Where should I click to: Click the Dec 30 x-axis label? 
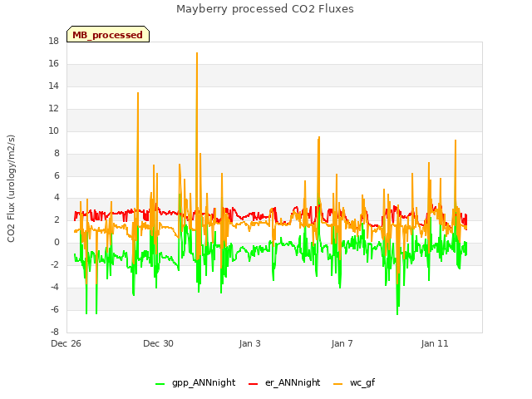click(x=158, y=343)
